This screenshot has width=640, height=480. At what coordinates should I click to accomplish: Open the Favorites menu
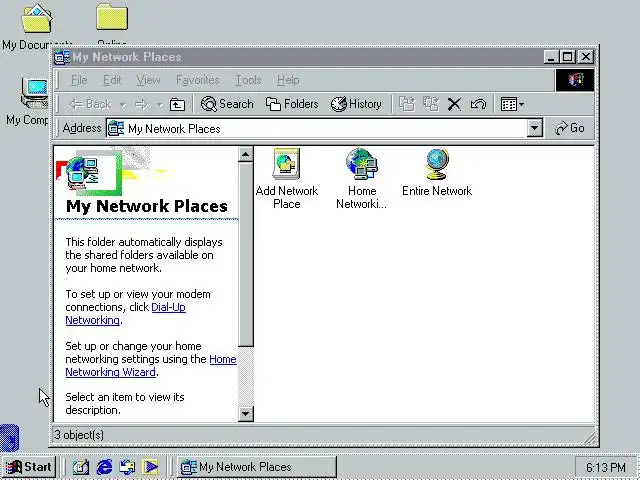198,80
